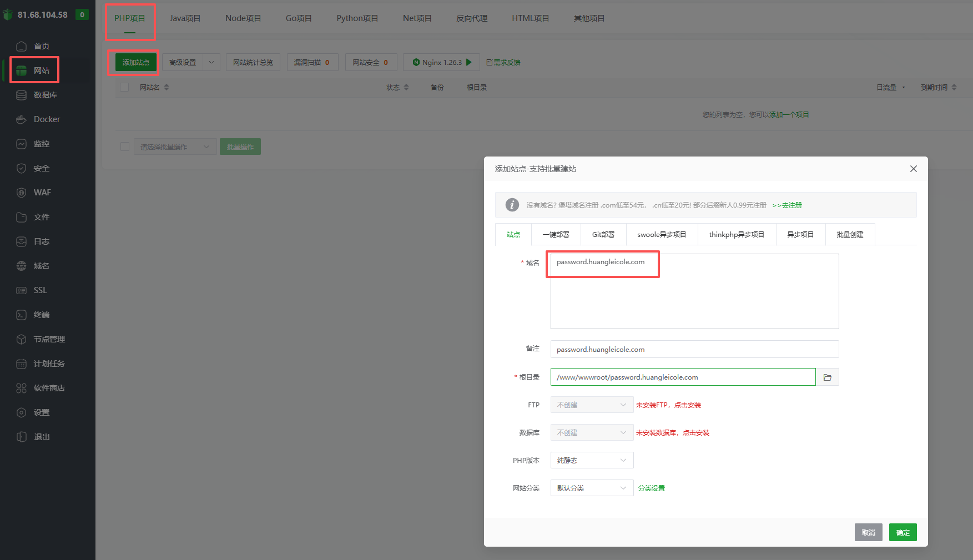The width and height of the screenshot is (973, 560).
Task: Click the 备注 remark input field
Action: tap(694, 349)
